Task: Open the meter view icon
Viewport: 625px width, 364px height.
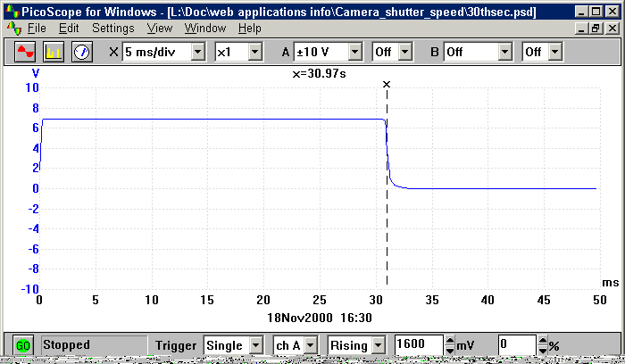Action: pos(82,52)
